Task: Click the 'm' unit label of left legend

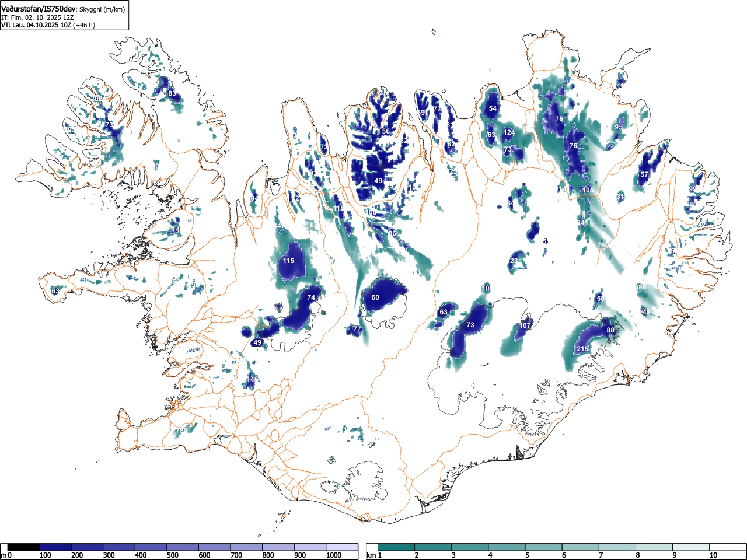Action: pyautogui.click(x=4, y=555)
